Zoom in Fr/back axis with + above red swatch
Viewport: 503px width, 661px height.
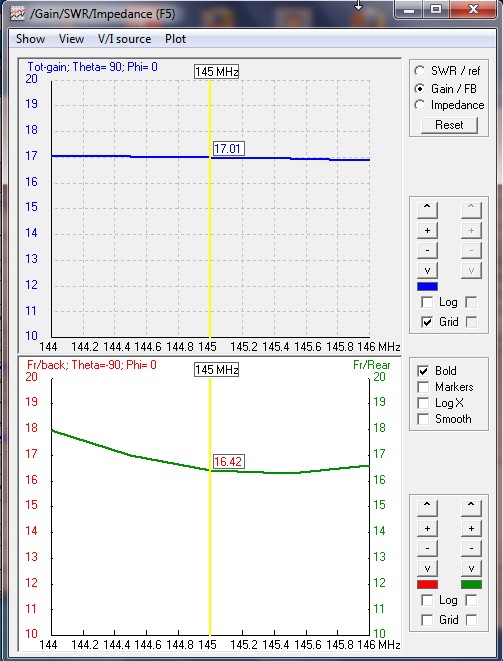click(x=427, y=528)
